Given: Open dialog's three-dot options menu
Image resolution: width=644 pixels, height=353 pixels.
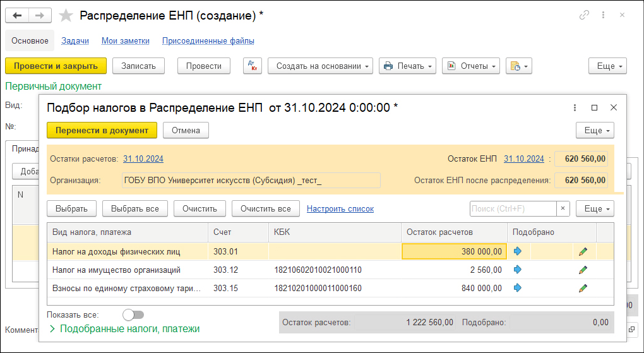Looking at the screenshot, I should pyautogui.click(x=575, y=107).
